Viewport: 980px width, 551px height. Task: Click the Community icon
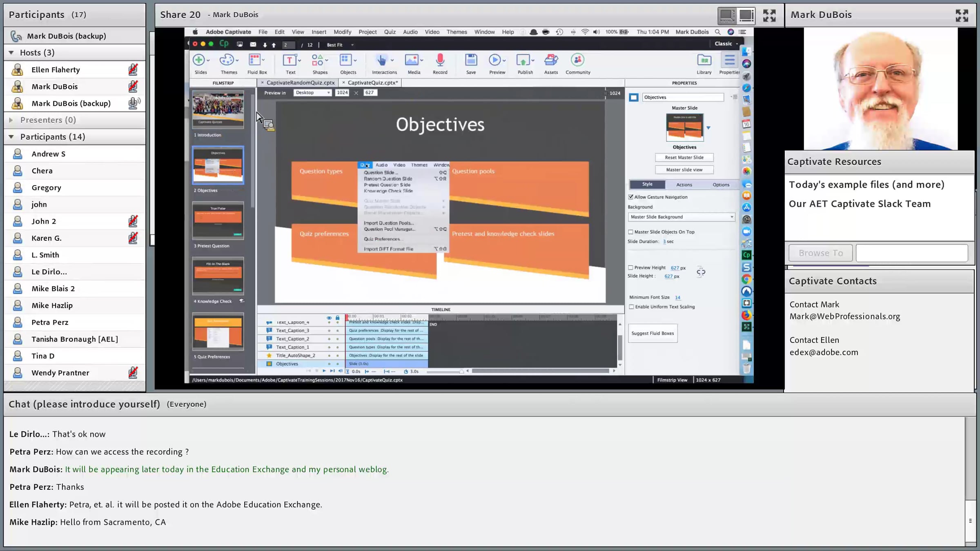click(x=577, y=60)
